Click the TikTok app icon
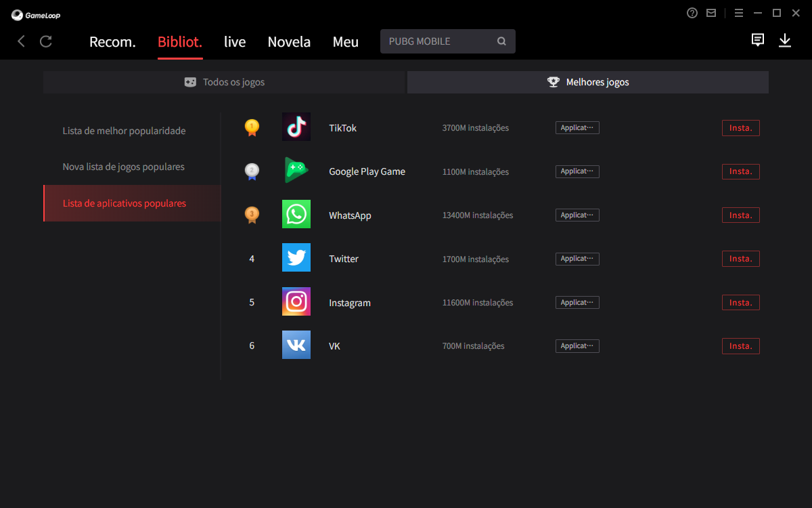Image resolution: width=812 pixels, height=508 pixels. [x=296, y=127]
